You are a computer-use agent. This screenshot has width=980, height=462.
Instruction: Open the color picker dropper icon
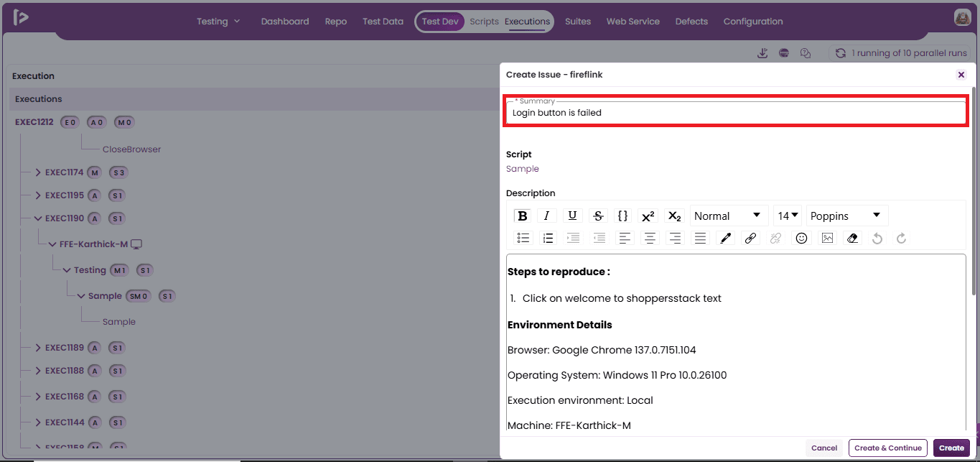coord(725,238)
